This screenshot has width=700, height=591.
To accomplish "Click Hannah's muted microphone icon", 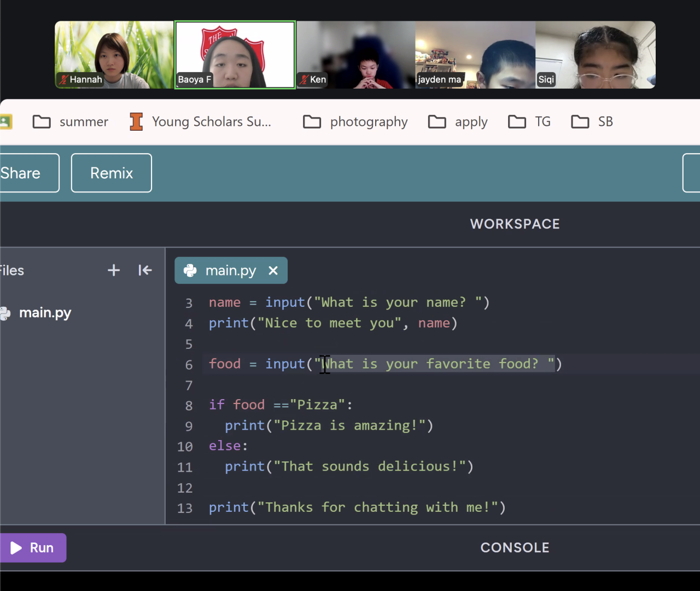I will [x=63, y=80].
